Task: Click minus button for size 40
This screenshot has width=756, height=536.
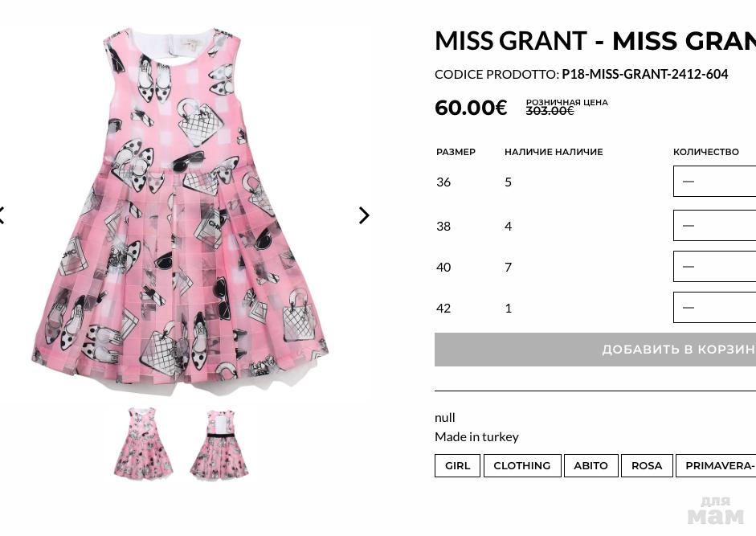Action: pyautogui.click(x=689, y=267)
